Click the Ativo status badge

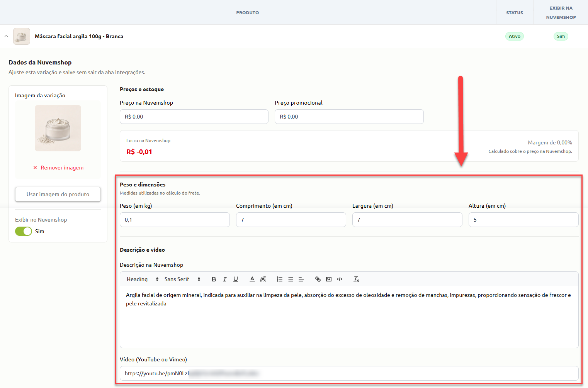(x=515, y=36)
